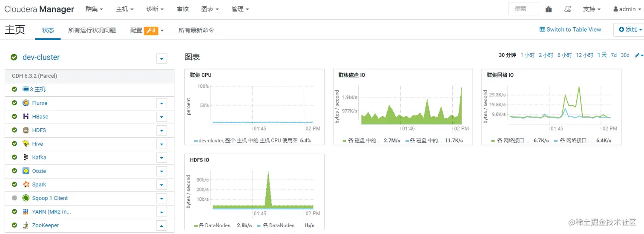The width and height of the screenshot is (644, 234).
Task: Click the hosts list icon next to 3 主机
Action: click(25, 90)
